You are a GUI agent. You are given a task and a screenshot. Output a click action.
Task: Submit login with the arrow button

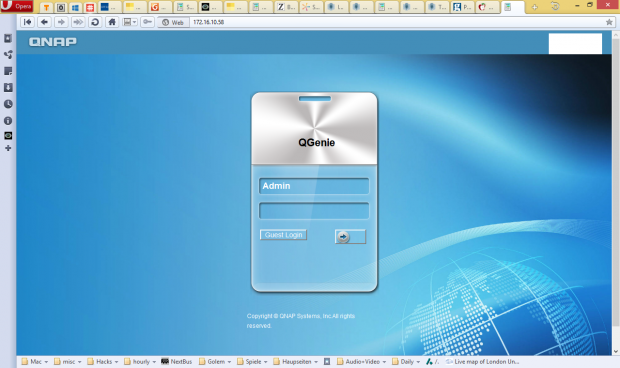pos(350,237)
